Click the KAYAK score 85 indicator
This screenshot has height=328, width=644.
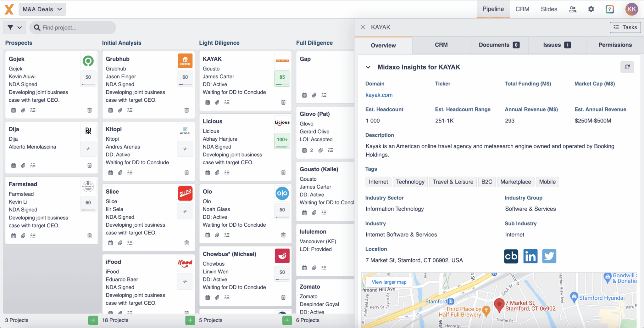[282, 79]
